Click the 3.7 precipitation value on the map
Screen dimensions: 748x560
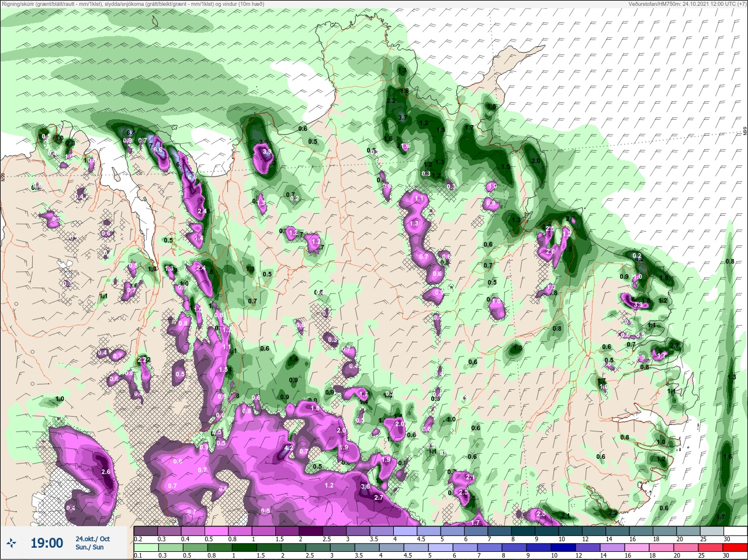402,117
